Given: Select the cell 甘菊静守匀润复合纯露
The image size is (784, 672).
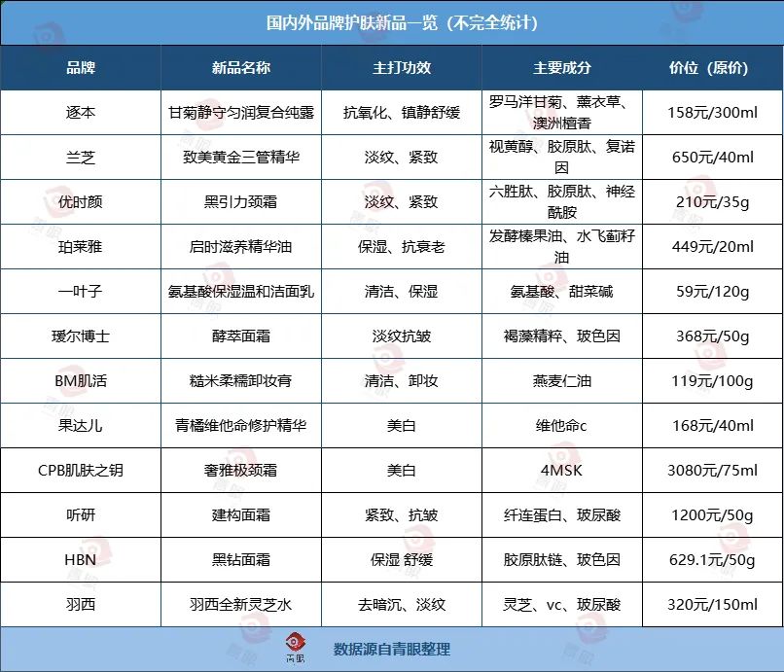Looking at the screenshot, I should [241, 113].
